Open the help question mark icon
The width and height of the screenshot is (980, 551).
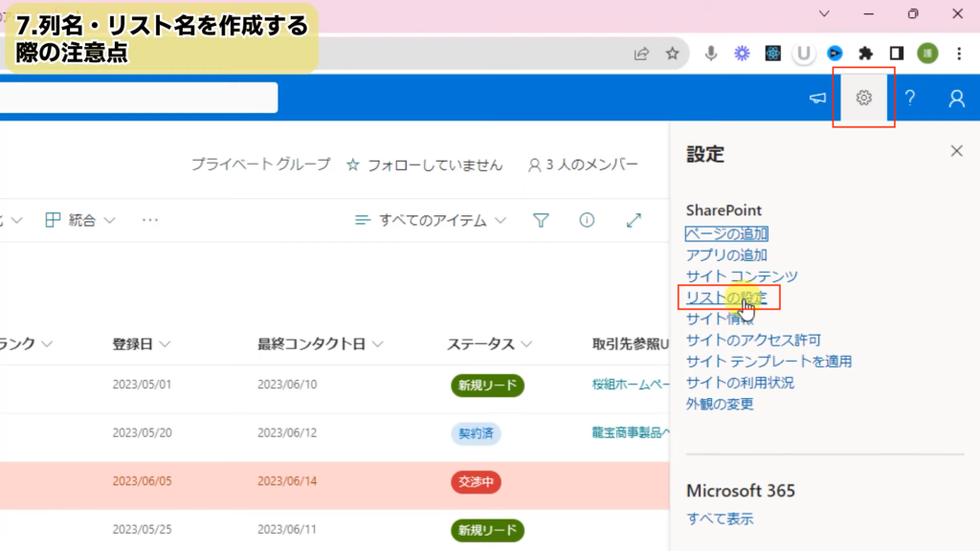tap(910, 98)
